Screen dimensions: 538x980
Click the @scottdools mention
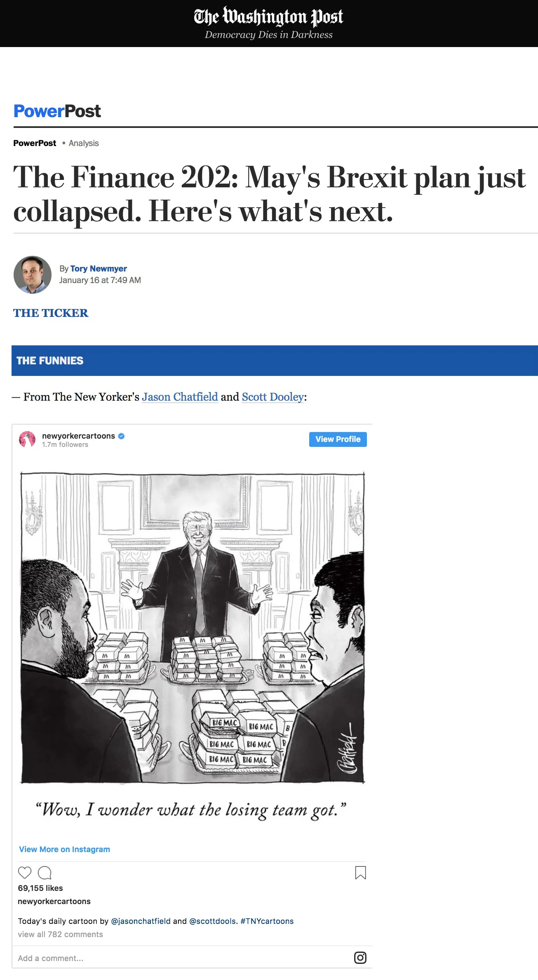tap(213, 921)
